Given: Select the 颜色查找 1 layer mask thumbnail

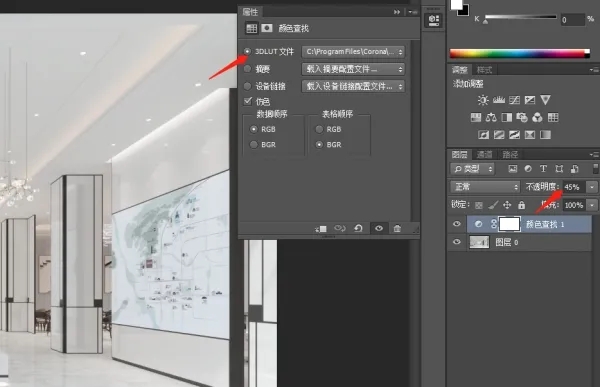Looking at the screenshot, I should [x=509, y=224].
